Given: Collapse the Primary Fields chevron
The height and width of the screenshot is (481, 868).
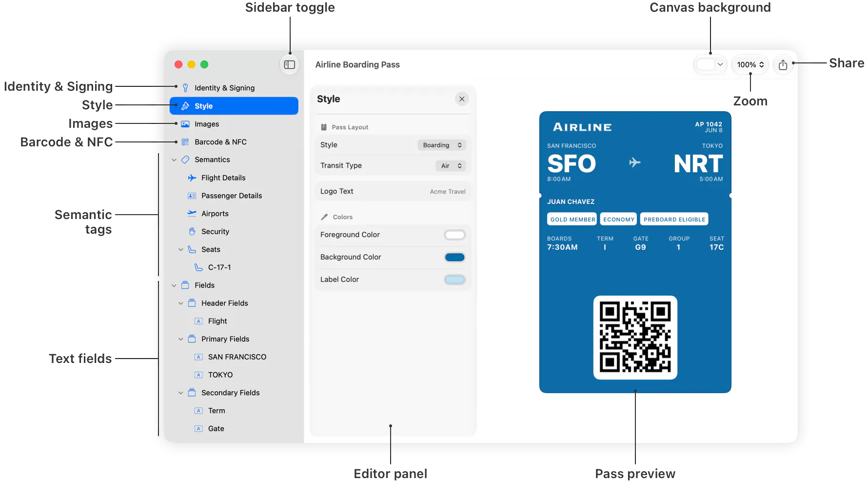Looking at the screenshot, I should 181,339.
